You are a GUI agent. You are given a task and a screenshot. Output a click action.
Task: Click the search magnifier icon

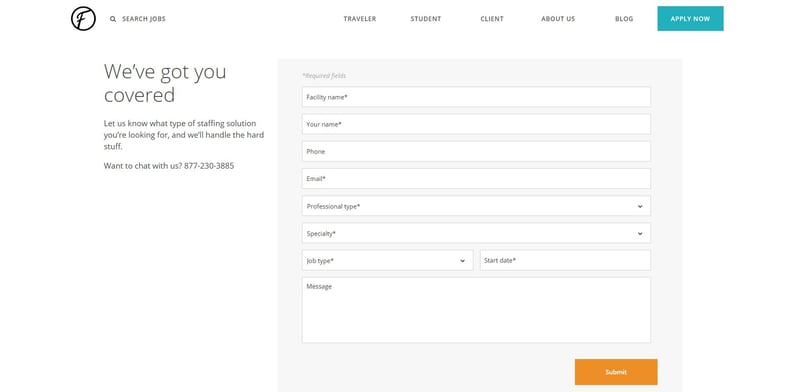(113, 19)
